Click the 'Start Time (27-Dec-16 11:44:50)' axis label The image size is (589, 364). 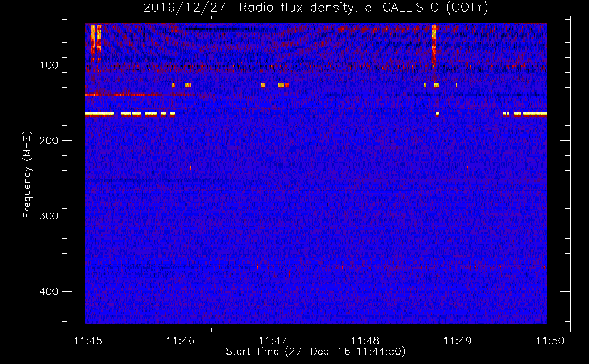point(316,352)
